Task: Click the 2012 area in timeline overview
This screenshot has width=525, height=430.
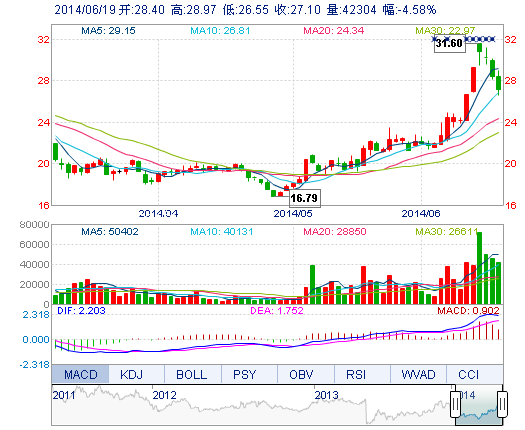Action: pos(164,395)
